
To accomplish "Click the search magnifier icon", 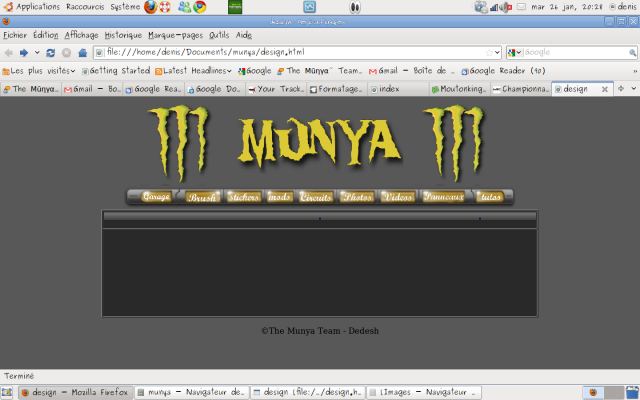I will tap(632, 53).
